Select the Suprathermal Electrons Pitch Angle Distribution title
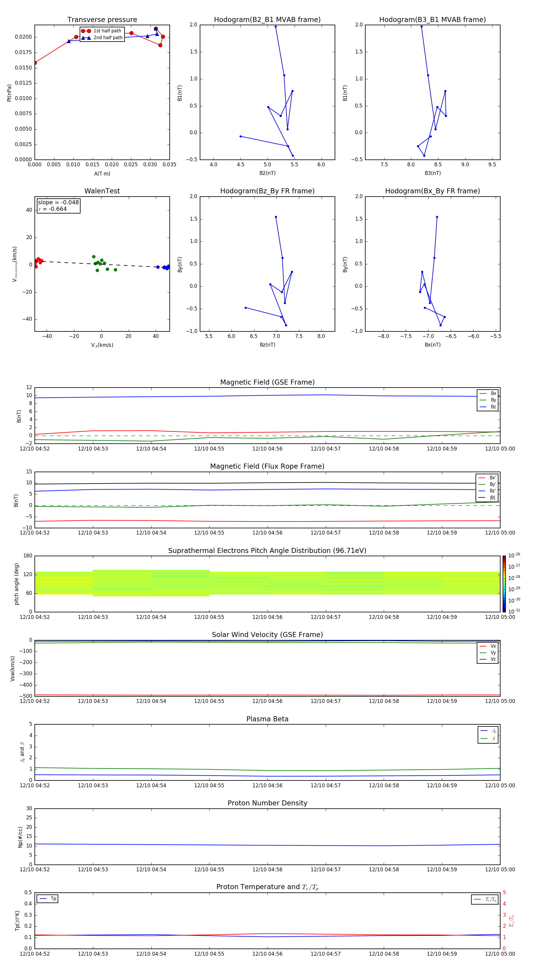The image size is (535, 980). coord(267,551)
